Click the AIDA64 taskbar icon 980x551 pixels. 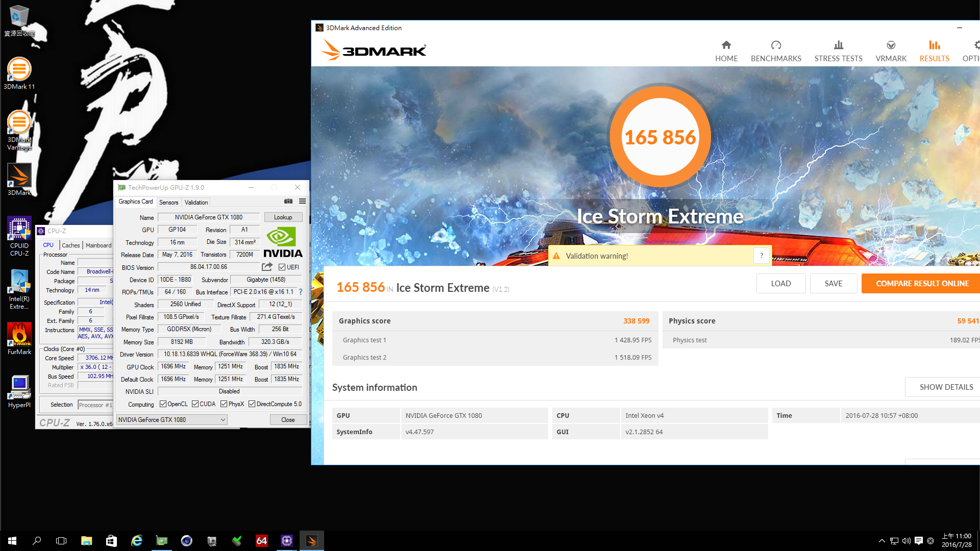point(261,541)
